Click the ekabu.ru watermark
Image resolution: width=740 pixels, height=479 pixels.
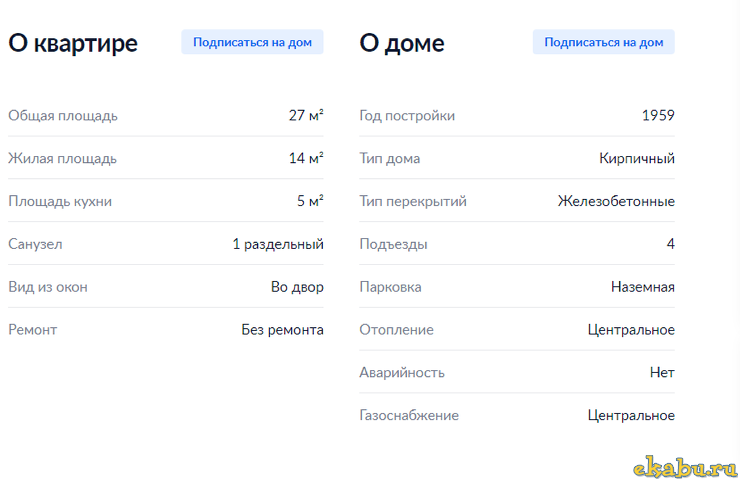click(x=685, y=467)
